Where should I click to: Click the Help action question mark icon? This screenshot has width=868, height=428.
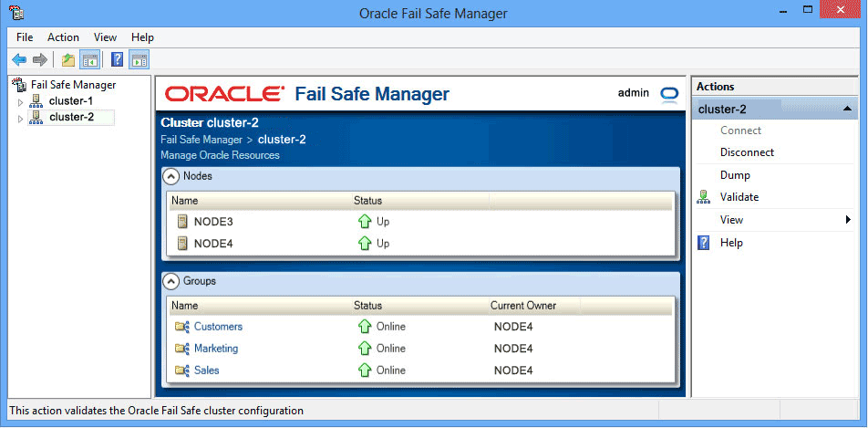point(703,243)
